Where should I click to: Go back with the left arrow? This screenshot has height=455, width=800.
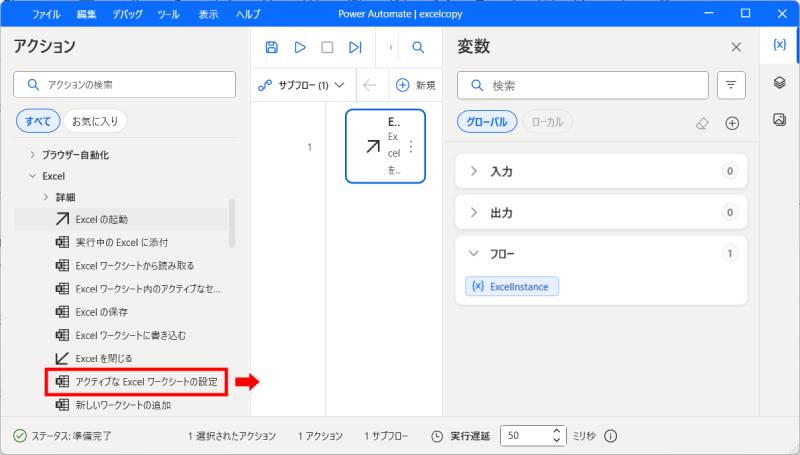coord(369,85)
